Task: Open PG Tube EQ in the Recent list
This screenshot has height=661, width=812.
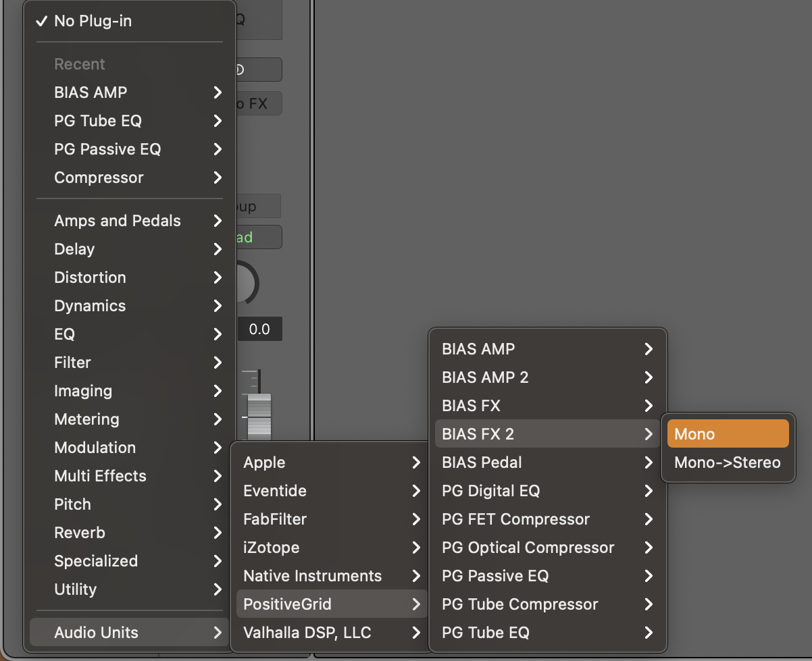Action: pyautogui.click(x=130, y=121)
